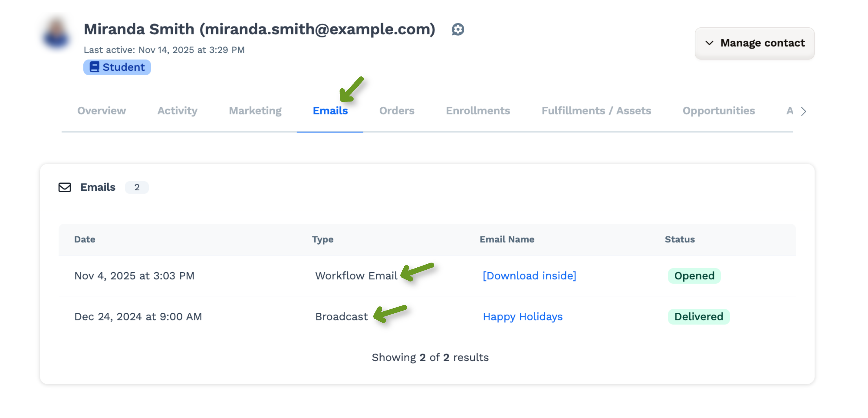
Task: Click the Student tag badge
Action: point(117,67)
